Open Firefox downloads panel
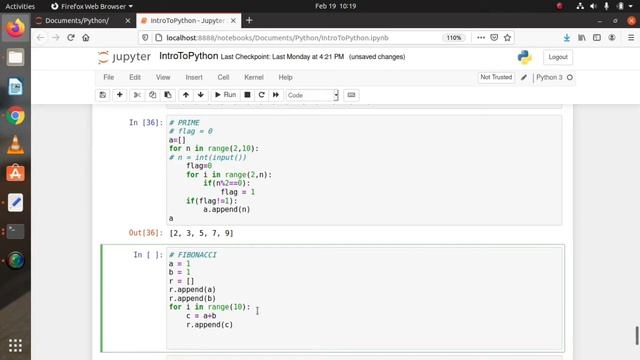 tap(567, 38)
